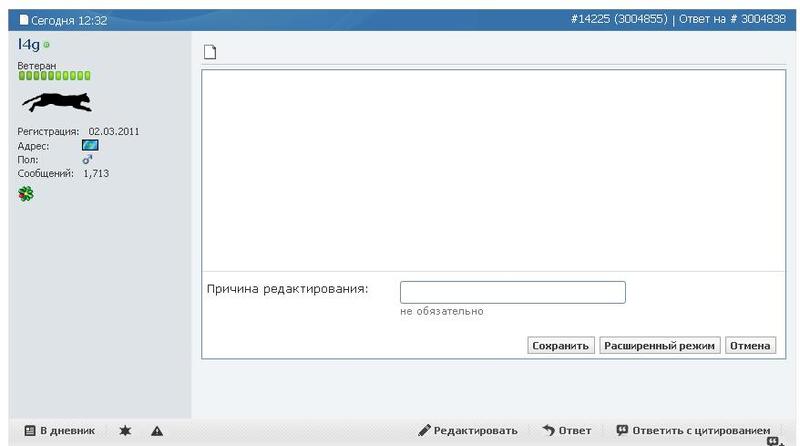800x446 pixels.
Task: Click the post icon above the editor
Action: tap(209, 52)
